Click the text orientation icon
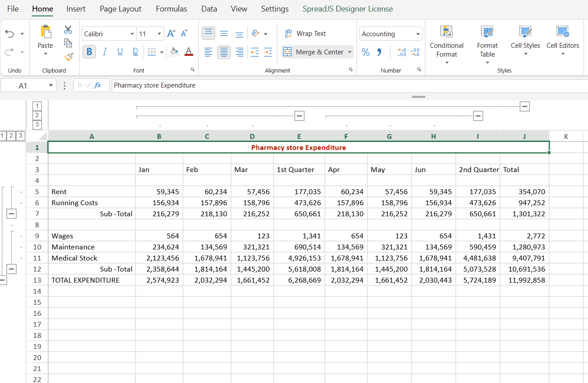This screenshot has height=383, width=588. click(255, 34)
